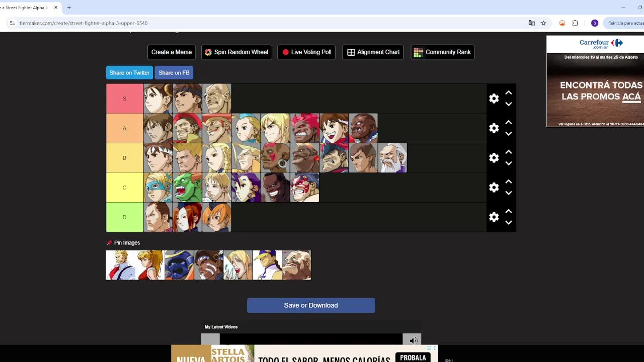Click the Pin Images pushpin icon
Screen dimensions: 644x362
109,243
